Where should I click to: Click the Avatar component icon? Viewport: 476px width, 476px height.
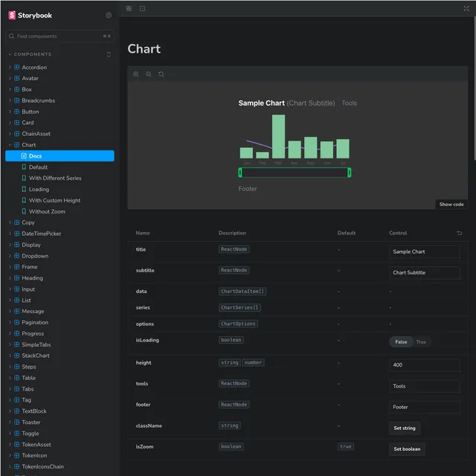(16, 78)
